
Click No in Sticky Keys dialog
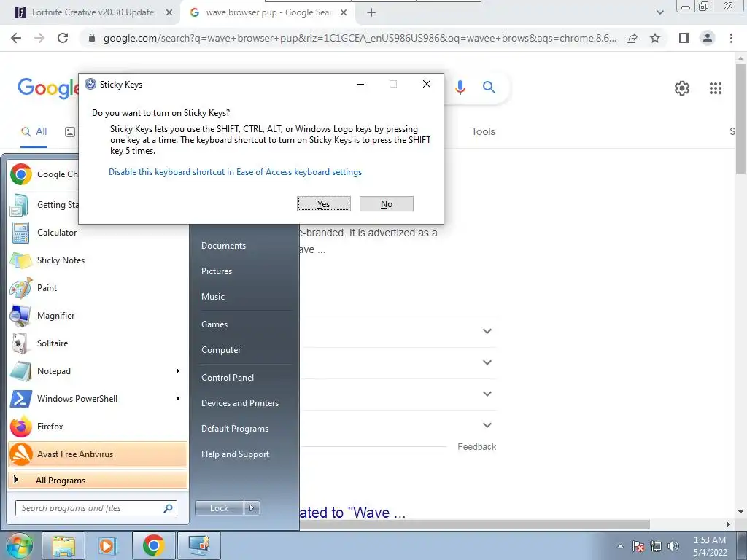[387, 204]
